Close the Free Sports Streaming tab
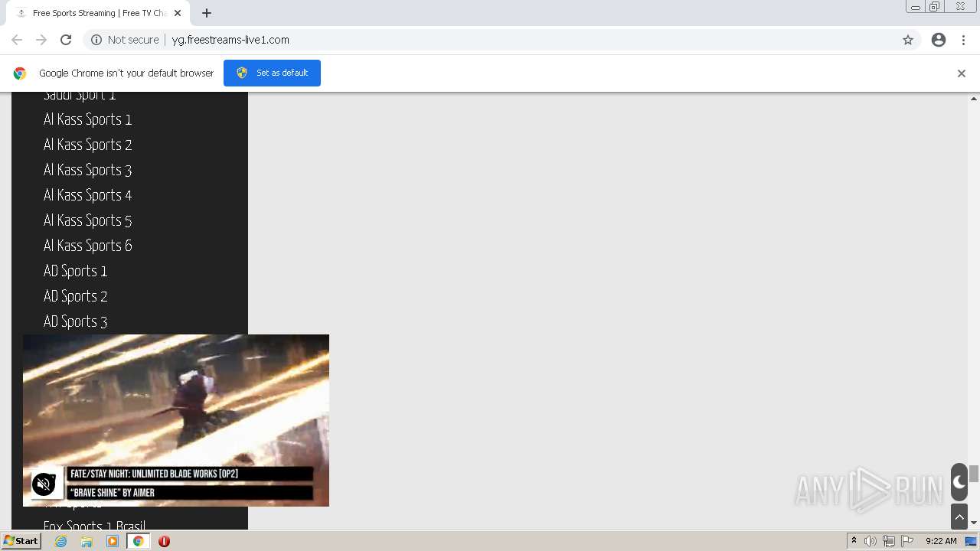980x551 pixels. coord(178,13)
